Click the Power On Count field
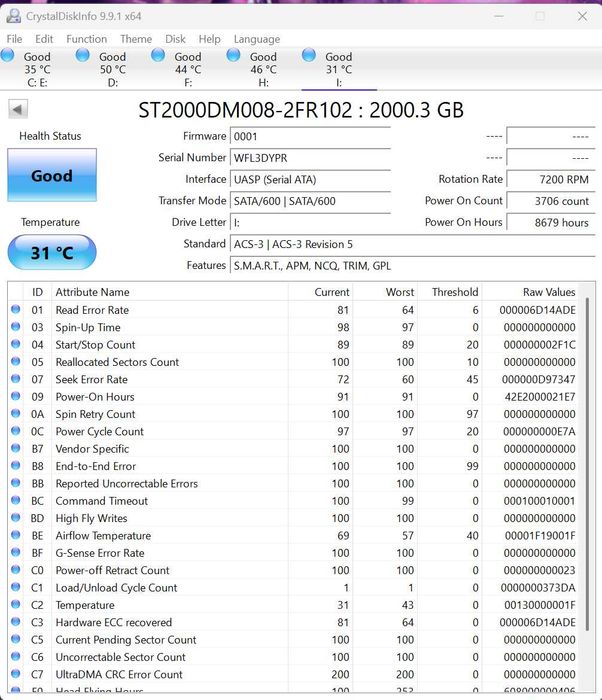This screenshot has height=700, width=602. 551,201
